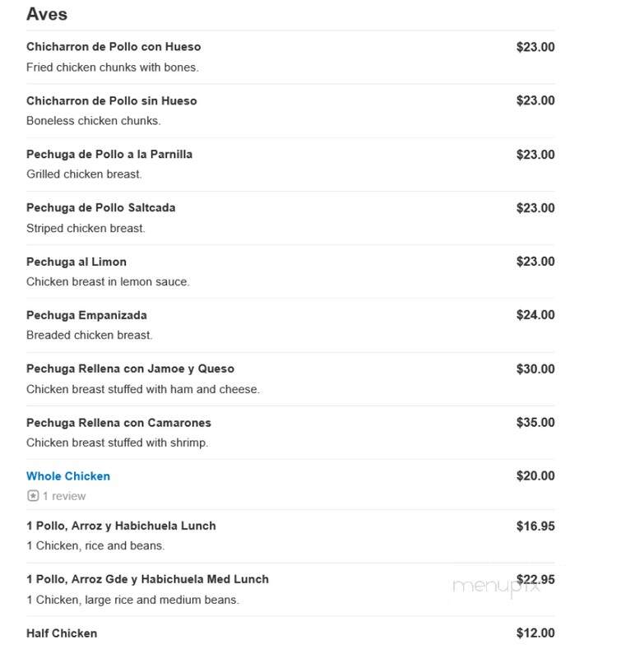Open the Whole Chicken menu link

(x=68, y=476)
